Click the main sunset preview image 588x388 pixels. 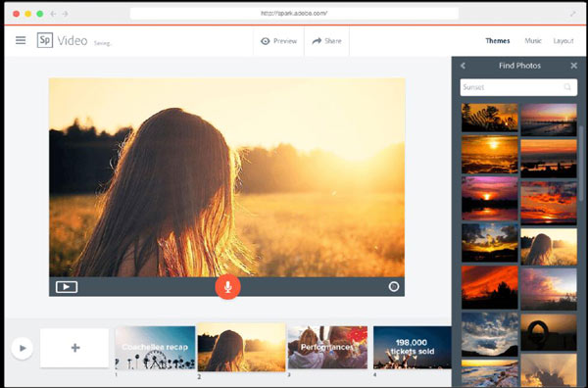pos(227,177)
